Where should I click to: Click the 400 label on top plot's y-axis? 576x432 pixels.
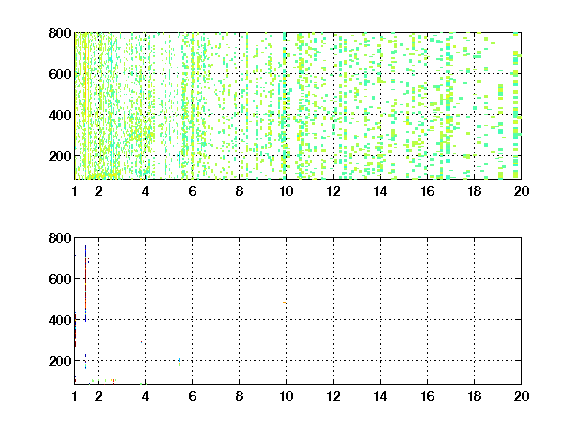click(60, 115)
